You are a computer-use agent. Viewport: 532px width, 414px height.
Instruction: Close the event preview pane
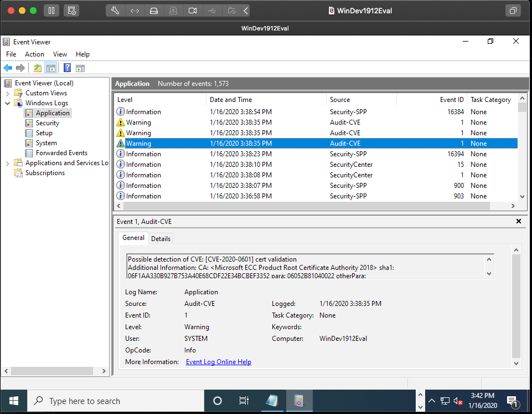click(519, 221)
